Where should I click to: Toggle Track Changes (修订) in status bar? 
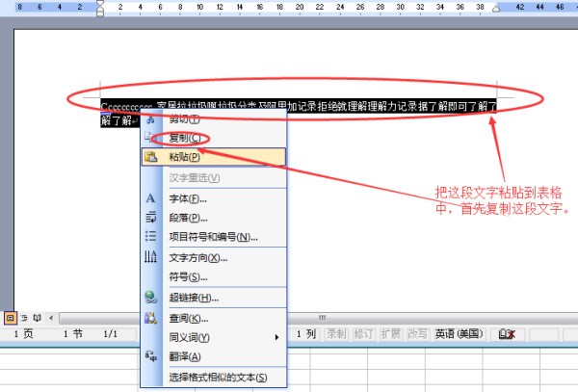tap(363, 333)
